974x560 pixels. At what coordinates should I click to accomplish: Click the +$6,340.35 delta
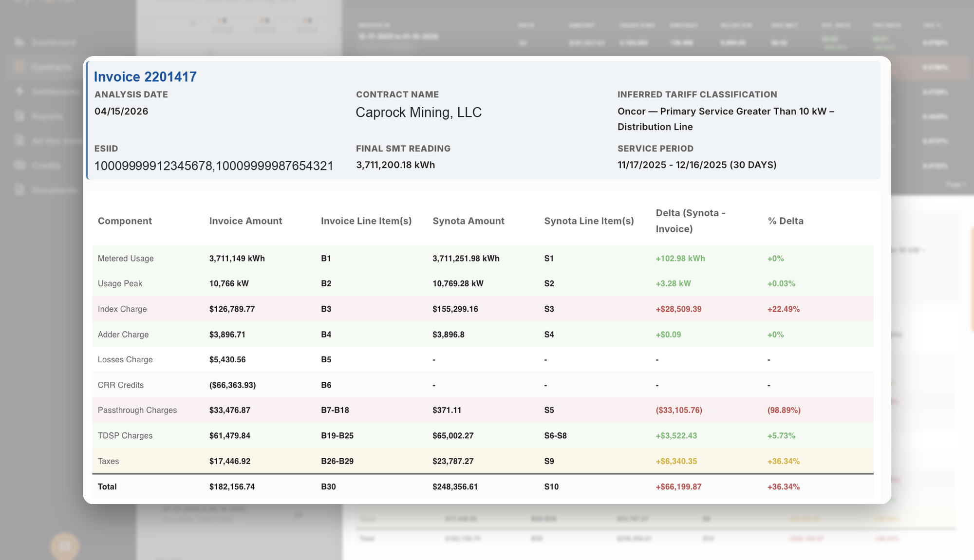[x=676, y=461]
